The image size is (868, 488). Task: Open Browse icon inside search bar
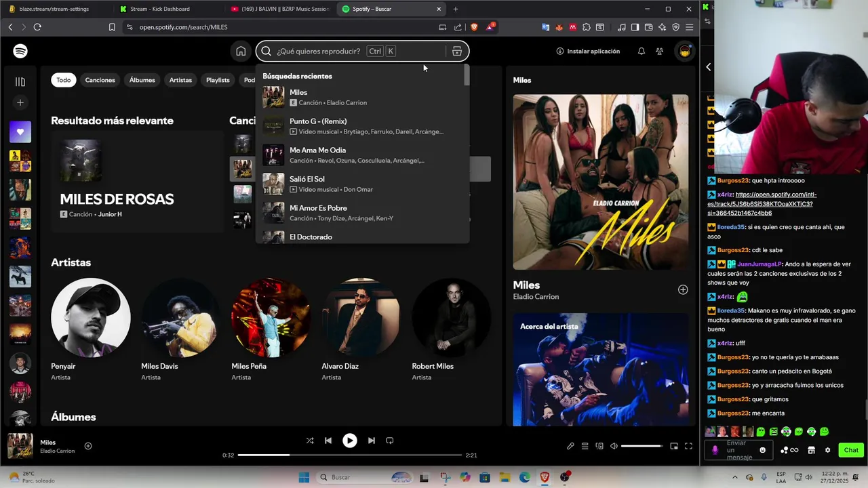pyautogui.click(x=457, y=52)
